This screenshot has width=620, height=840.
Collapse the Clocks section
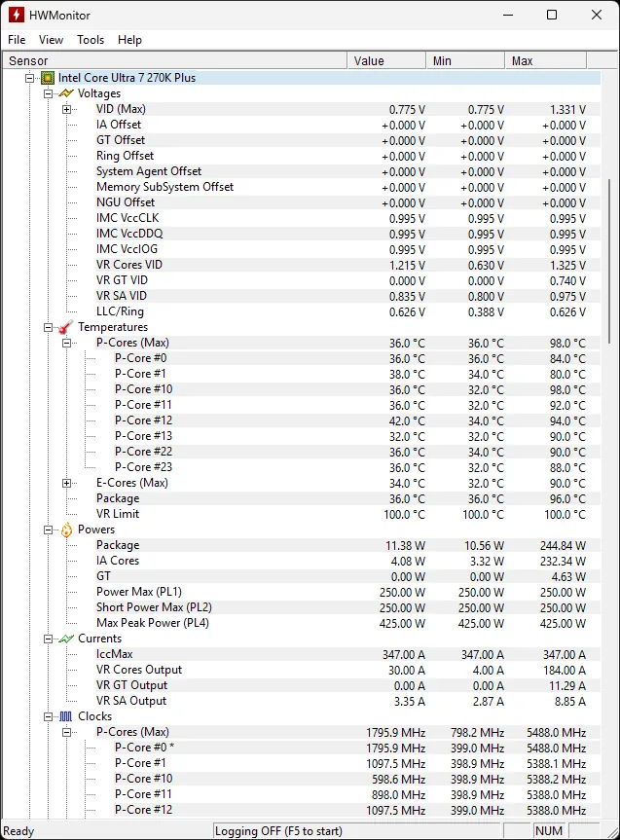coord(49,716)
